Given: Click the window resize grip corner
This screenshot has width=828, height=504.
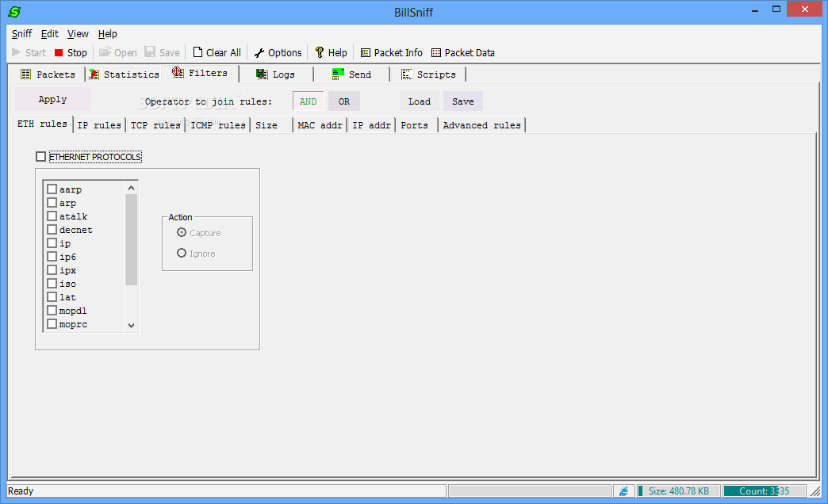Looking at the screenshot, I should 816,492.
